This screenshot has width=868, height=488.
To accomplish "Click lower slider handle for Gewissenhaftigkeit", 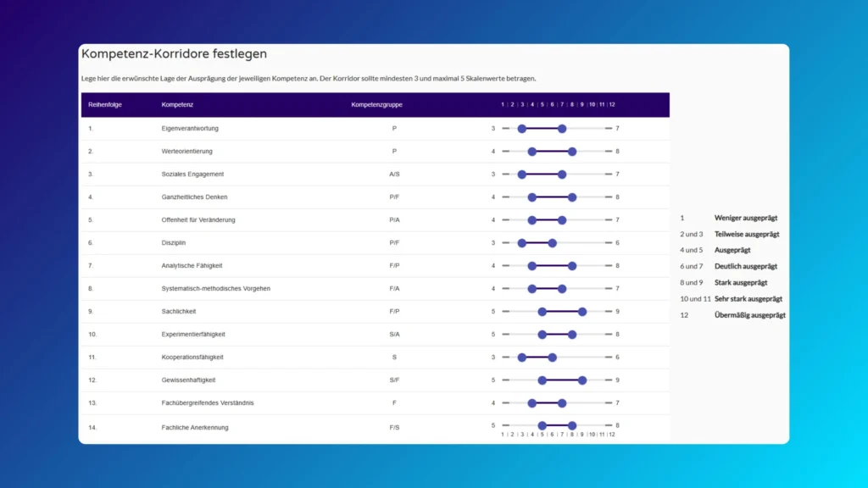I will pyautogui.click(x=542, y=380).
